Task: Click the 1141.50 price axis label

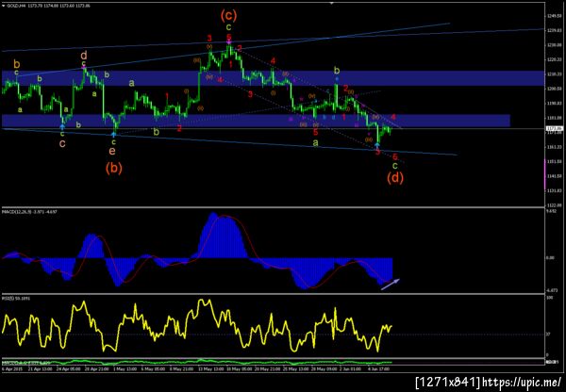Action: pos(553,176)
